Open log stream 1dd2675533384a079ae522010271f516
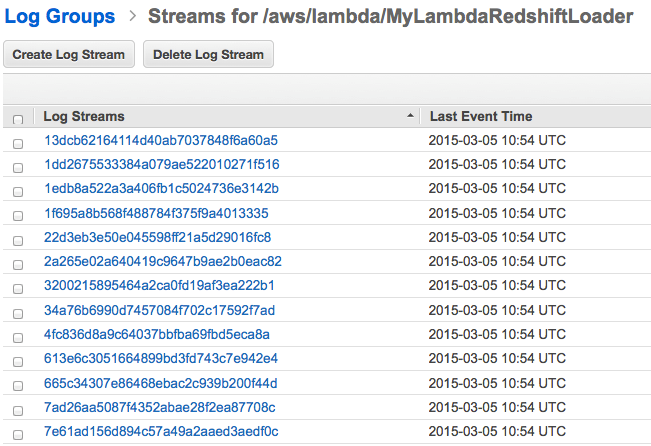651x446 pixels. [162, 164]
